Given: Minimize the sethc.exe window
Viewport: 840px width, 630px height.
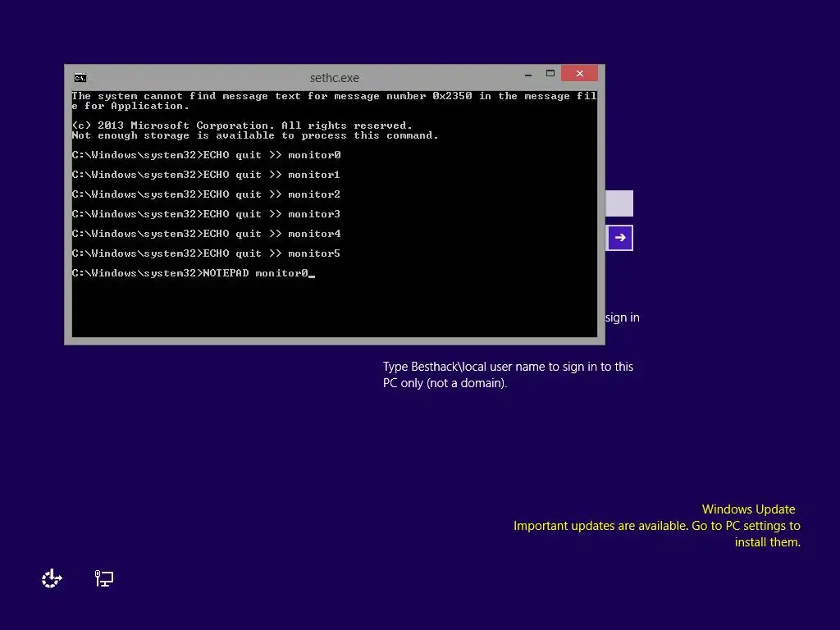Looking at the screenshot, I should coord(528,74).
